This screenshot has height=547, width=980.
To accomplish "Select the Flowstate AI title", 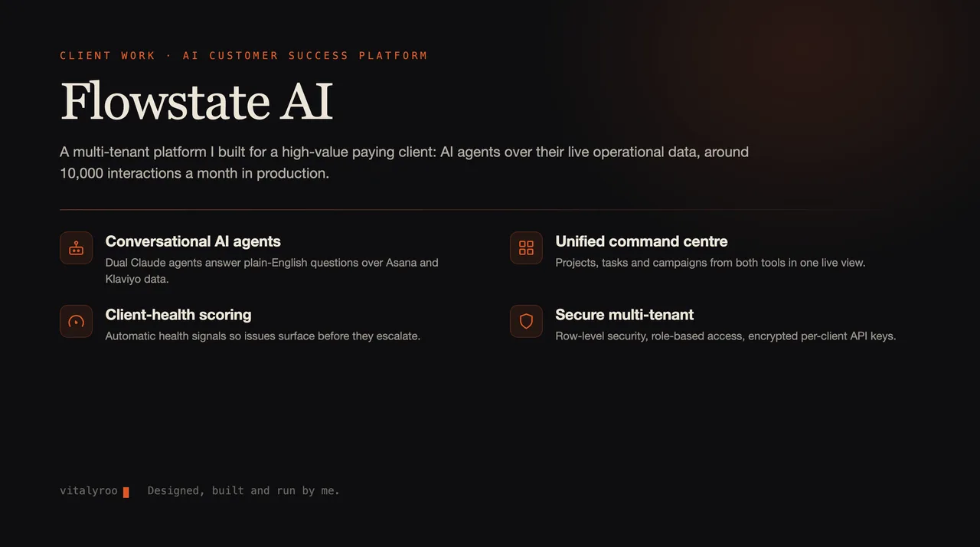I will [197, 101].
